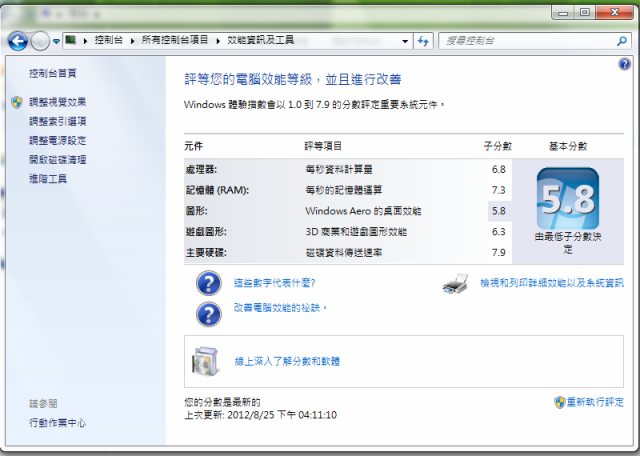The height and width of the screenshot is (456, 640).
Task: Click the software box icon
Action: 205,361
